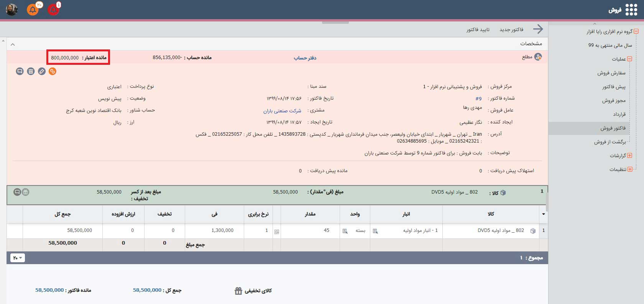644x304 pixels.
Task: Click the orange link icon in invoice header
Action: click(x=53, y=71)
